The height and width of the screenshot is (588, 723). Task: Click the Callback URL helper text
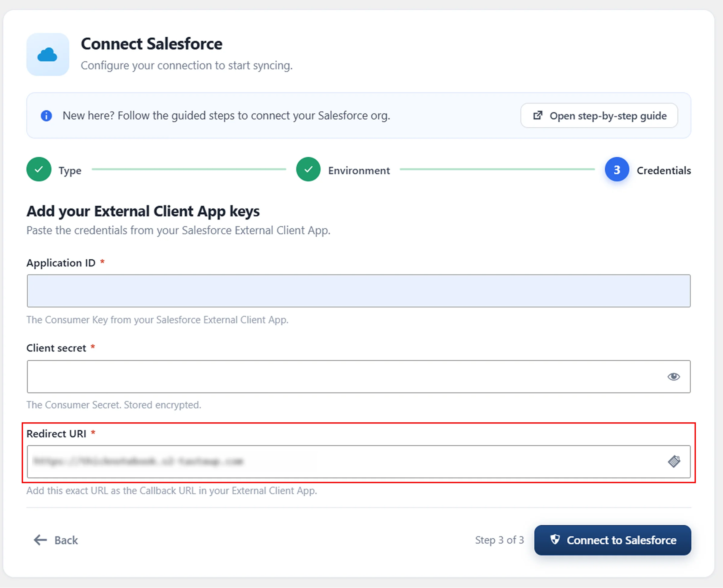coord(172,490)
